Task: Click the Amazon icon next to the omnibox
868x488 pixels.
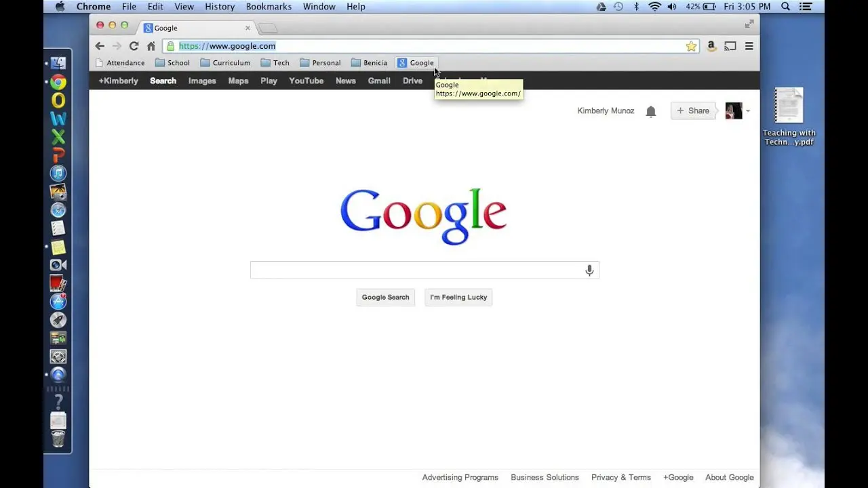Action: tap(711, 46)
